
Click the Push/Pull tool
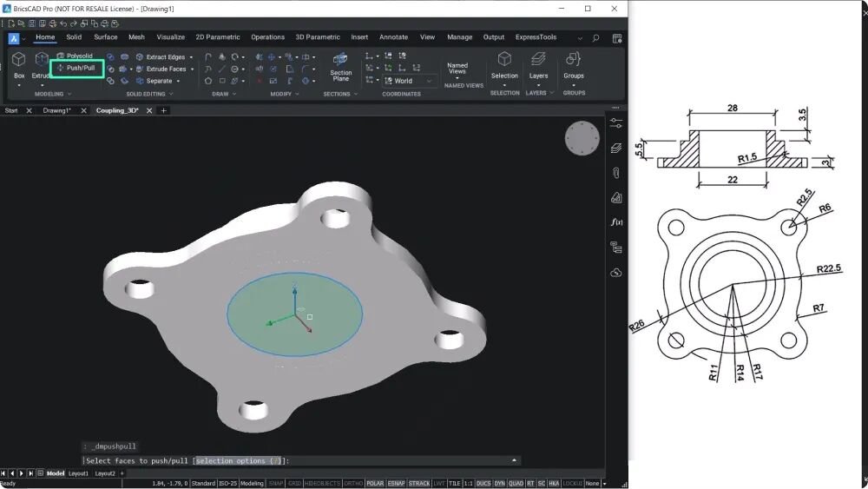[76, 68]
